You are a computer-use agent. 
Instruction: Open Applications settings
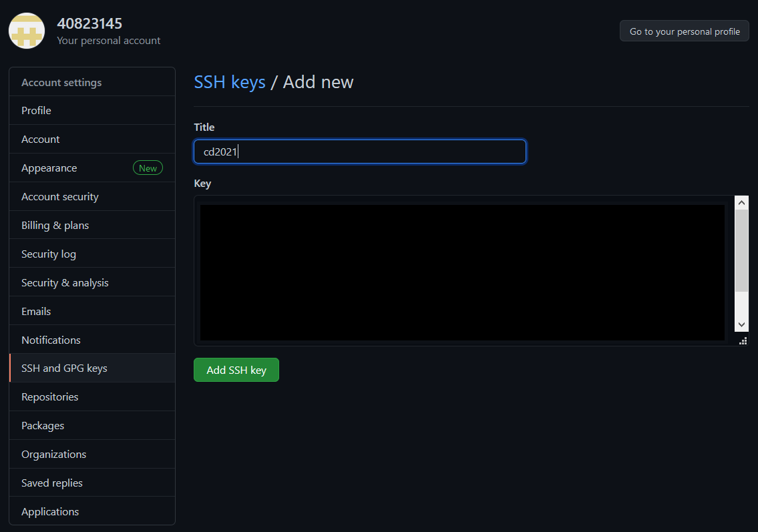(92, 511)
